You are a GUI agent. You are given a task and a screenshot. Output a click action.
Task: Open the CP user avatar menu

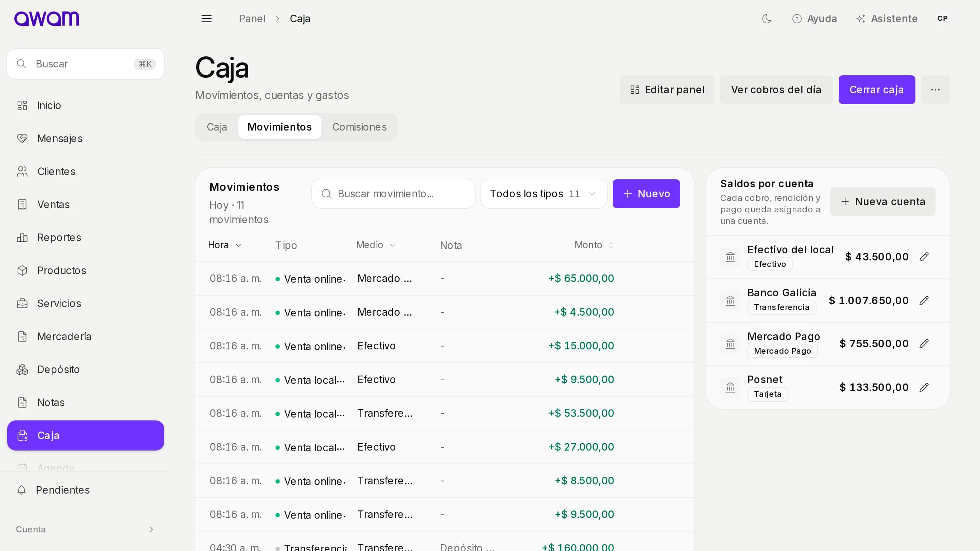tap(942, 19)
